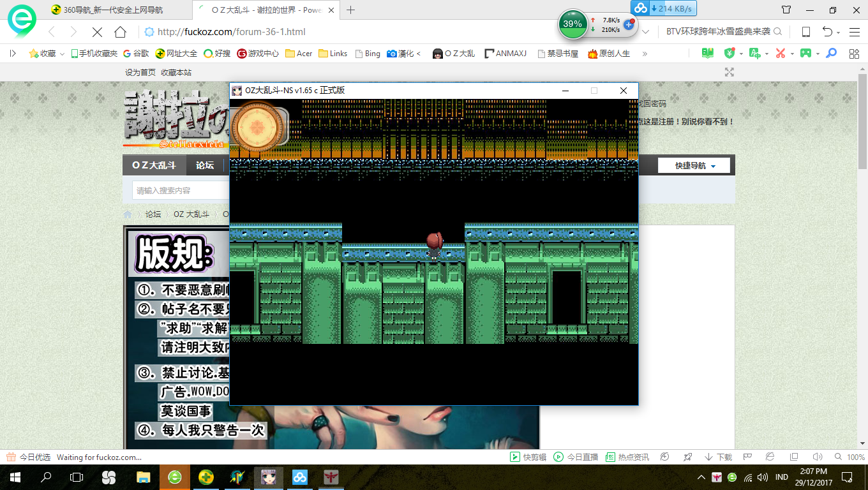Click the fullscreen expand icon on page

(730, 72)
